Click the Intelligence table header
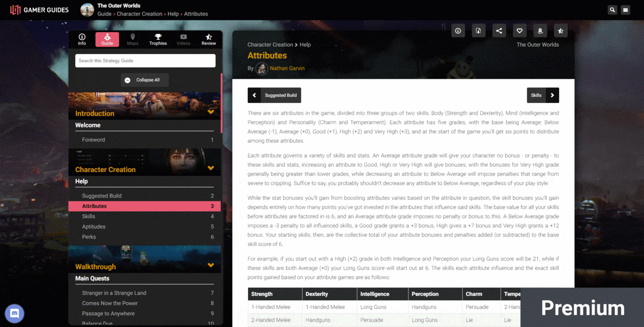Viewport: 644px width, 327px height. tap(383, 294)
